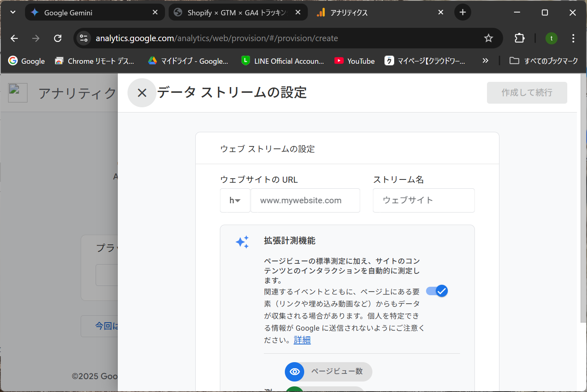Toggle the enhanced measurement switch

click(x=437, y=291)
